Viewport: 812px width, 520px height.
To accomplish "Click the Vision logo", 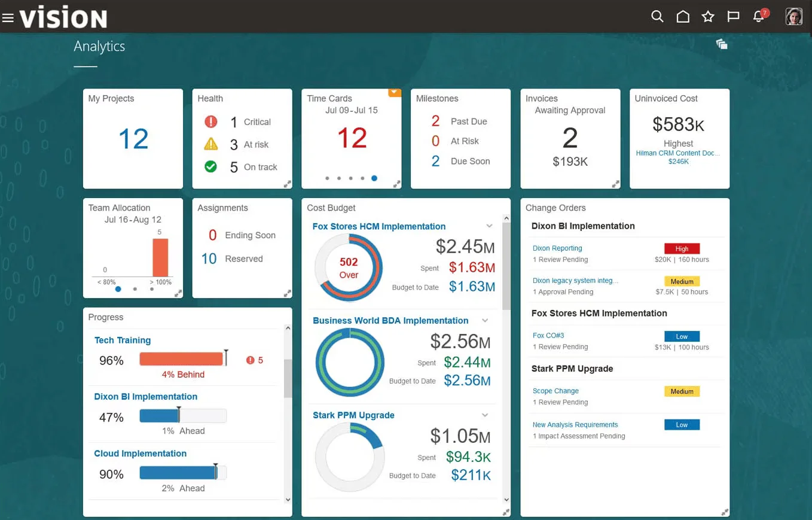I will 63,18.
